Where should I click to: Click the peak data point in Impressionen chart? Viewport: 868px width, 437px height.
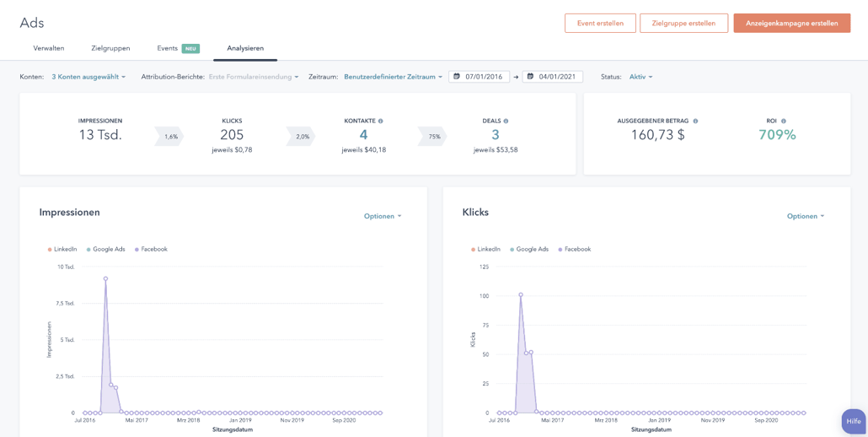[x=105, y=278]
